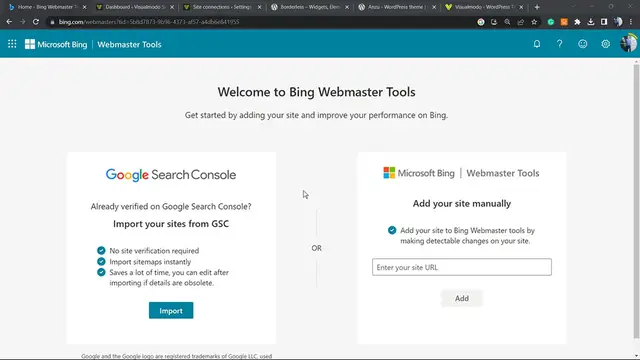
Task: Click 'Import sitemaps instantly' text
Action: click(150, 262)
